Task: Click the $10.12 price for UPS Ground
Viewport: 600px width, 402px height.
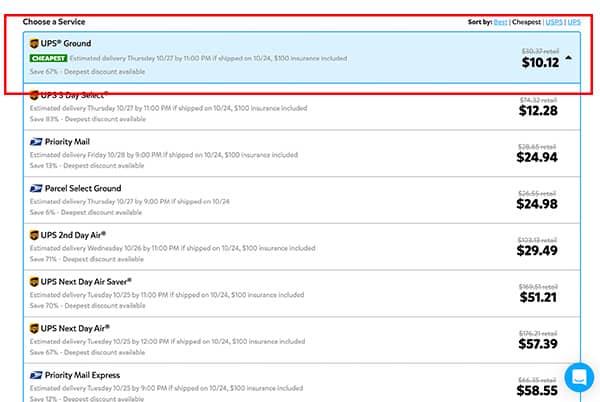Action: click(x=540, y=63)
